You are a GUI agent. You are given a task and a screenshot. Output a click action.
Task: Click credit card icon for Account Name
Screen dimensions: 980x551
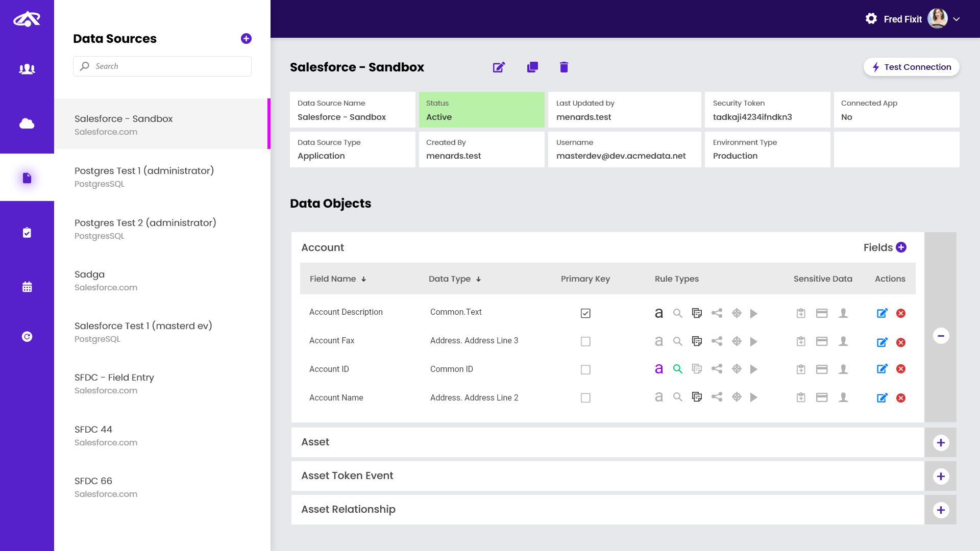(x=822, y=397)
